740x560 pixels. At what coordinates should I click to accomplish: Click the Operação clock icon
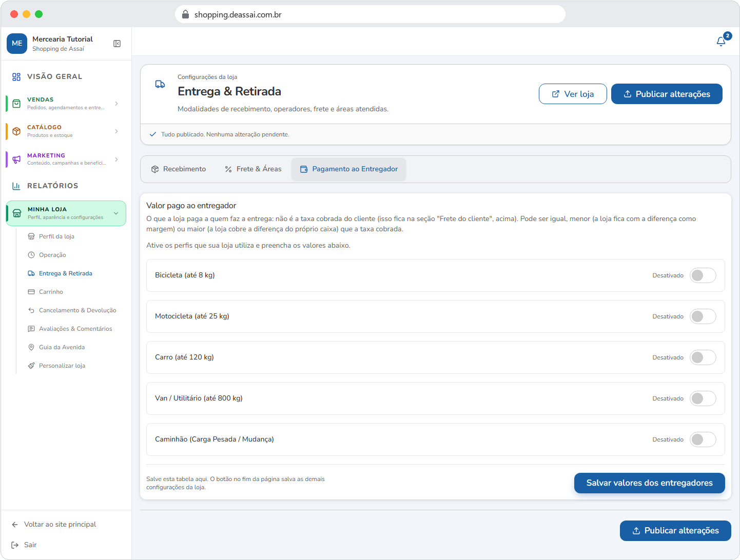pos(31,255)
